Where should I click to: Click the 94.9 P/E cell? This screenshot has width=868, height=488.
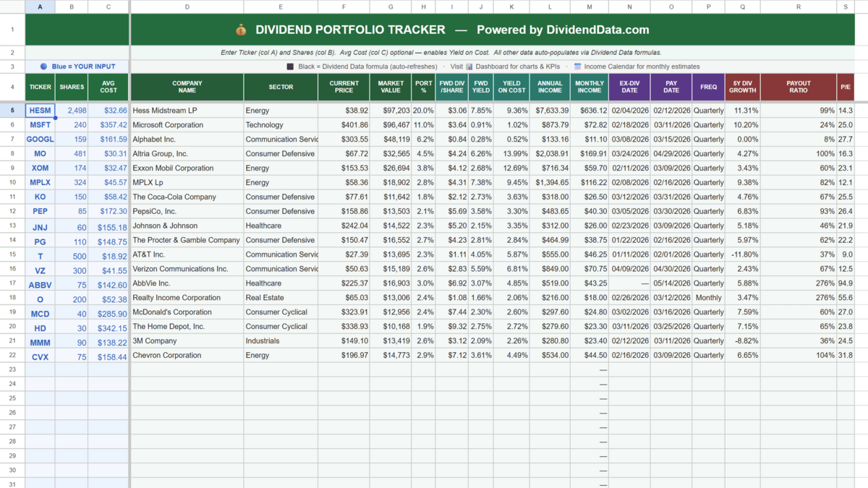point(846,283)
